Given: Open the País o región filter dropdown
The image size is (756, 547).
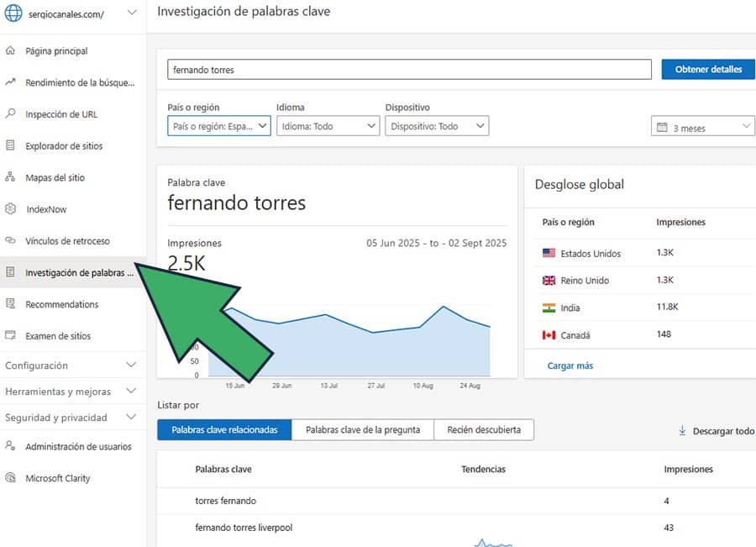Looking at the screenshot, I should click(x=218, y=126).
